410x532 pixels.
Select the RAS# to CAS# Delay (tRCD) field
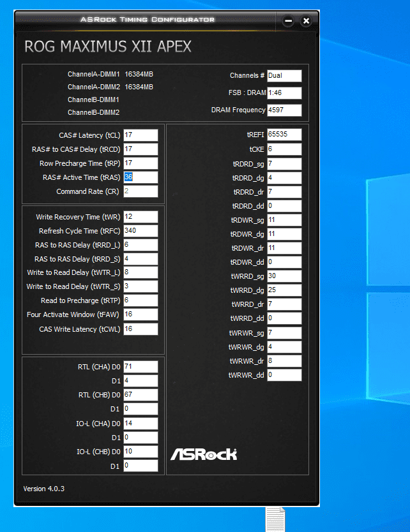coord(140,149)
